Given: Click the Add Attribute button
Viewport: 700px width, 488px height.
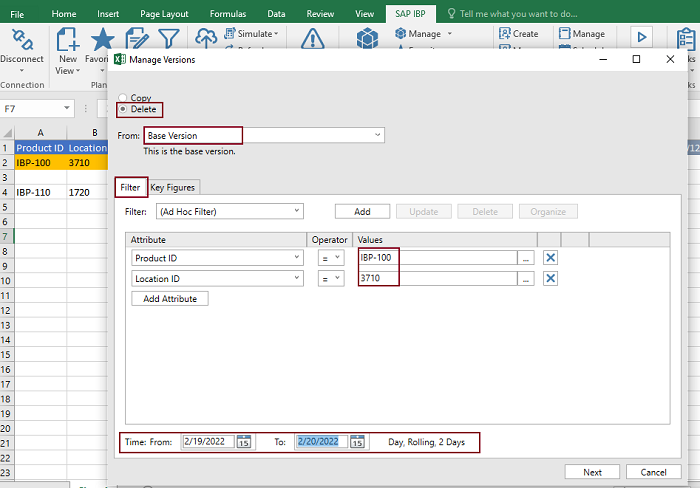Looking at the screenshot, I should [x=170, y=299].
